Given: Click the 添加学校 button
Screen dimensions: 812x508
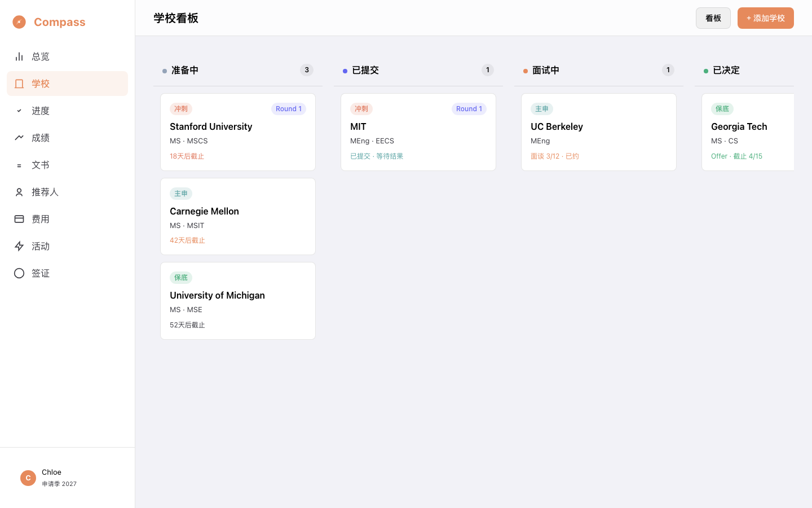Looking at the screenshot, I should [x=766, y=18].
